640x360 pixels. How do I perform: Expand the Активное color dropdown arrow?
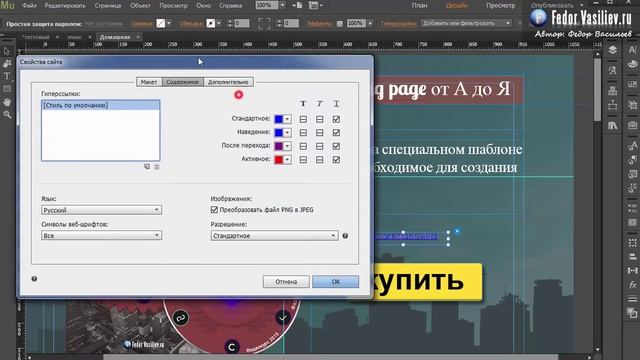287,160
